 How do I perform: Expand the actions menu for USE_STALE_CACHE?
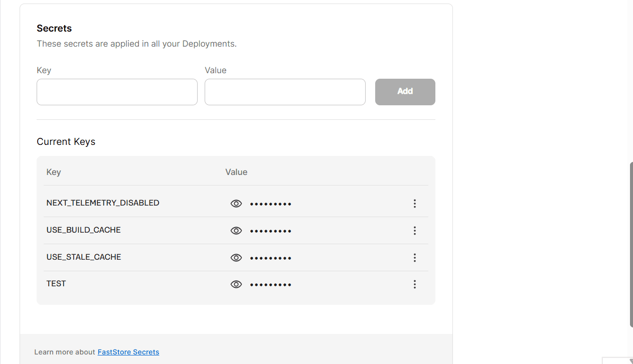coord(414,258)
